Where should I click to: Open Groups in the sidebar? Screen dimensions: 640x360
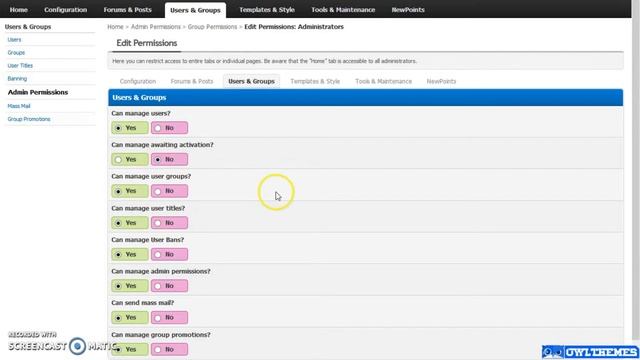click(16, 53)
